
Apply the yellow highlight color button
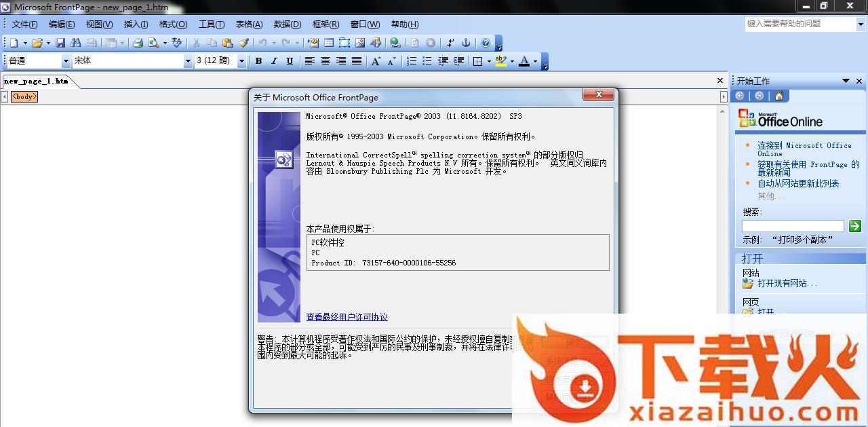pyautogui.click(x=500, y=61)
